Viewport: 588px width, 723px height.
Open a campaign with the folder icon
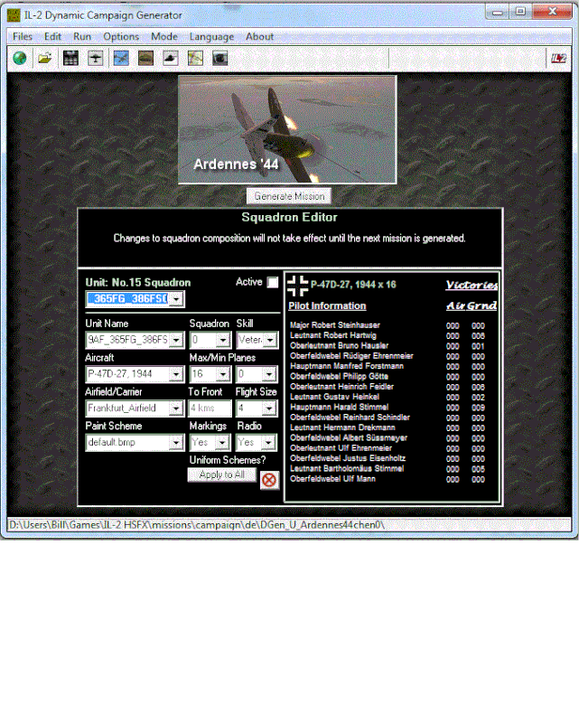point(44,59)
